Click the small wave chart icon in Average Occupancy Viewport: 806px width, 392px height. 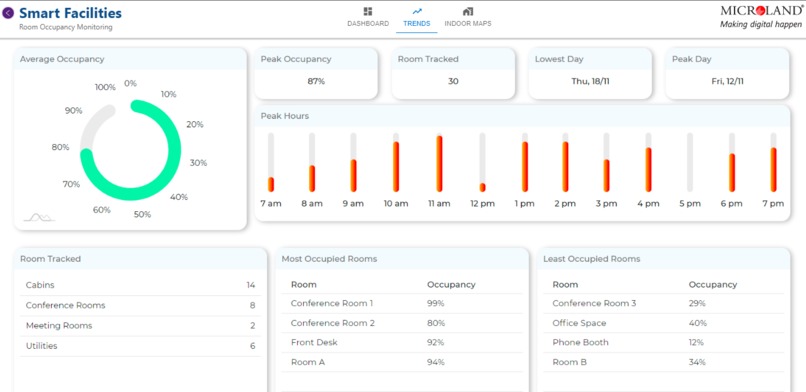click(x=39, y=217)
